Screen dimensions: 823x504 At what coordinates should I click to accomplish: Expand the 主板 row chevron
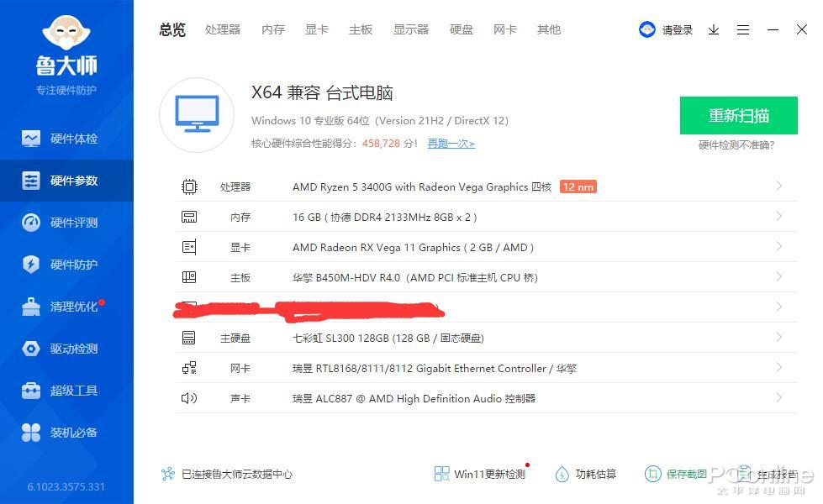(779, 276)
